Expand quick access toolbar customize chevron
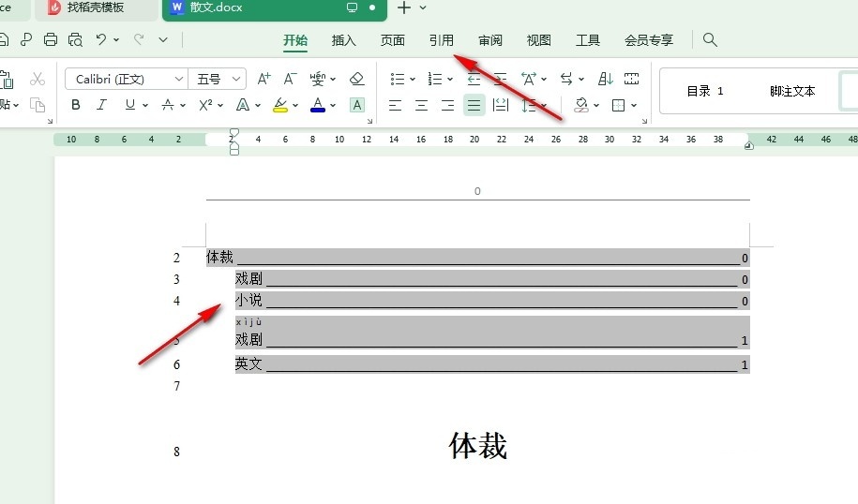 (x=163, y=40)
